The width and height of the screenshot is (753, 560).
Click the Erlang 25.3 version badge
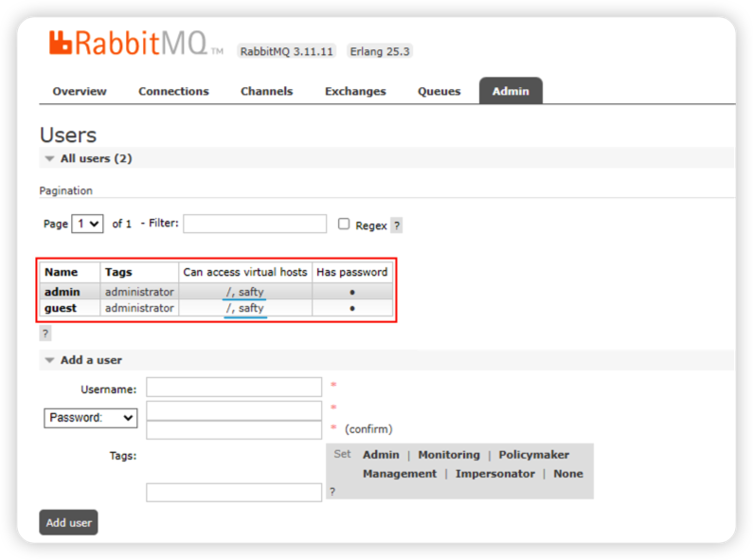click(380, 51)
